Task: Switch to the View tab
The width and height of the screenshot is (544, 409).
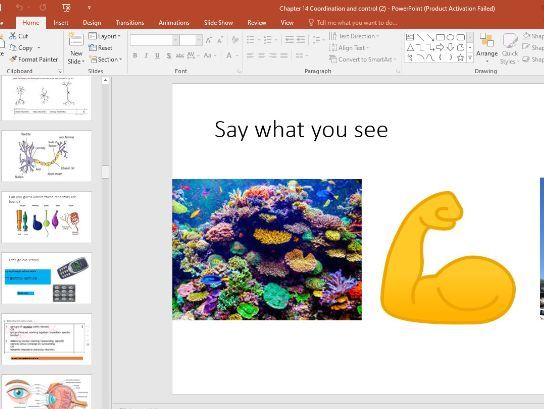Action: (287, 23)
